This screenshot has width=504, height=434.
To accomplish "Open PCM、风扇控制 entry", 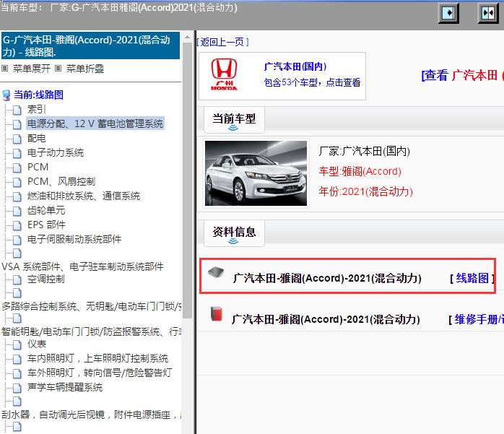I will (x=61, y=182).
